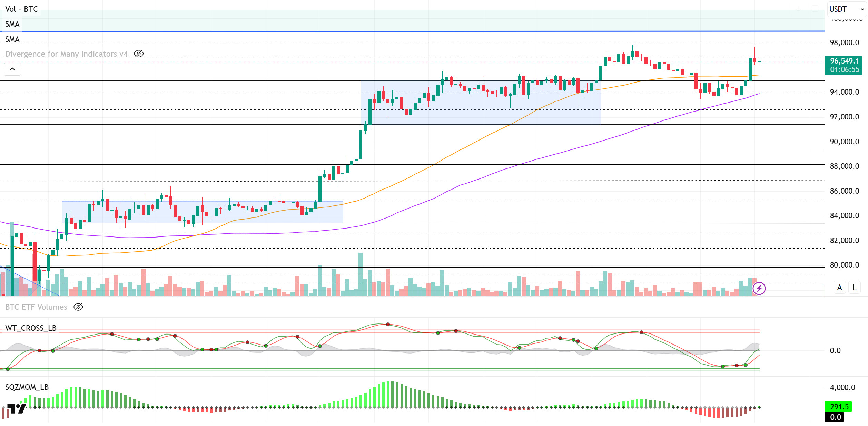Click the 94,000.0 price axis label

(x=845, y=92)
